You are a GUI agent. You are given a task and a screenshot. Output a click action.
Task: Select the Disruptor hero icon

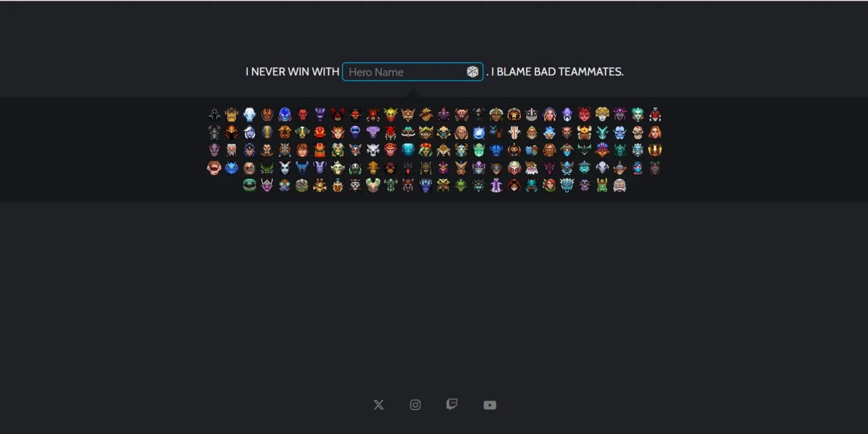655,115
